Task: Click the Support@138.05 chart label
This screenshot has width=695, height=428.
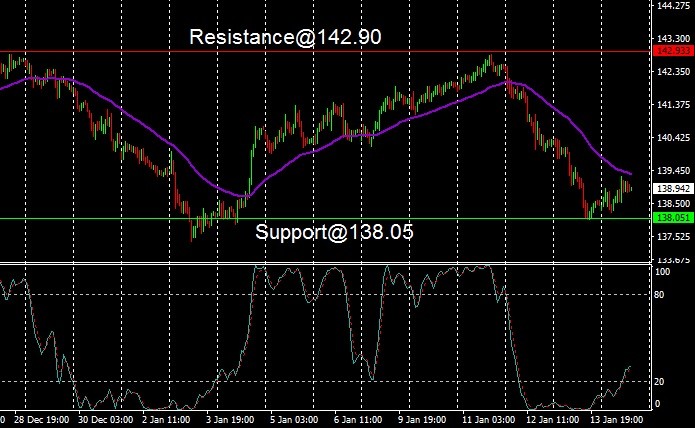Action: [x=335, y=232]
